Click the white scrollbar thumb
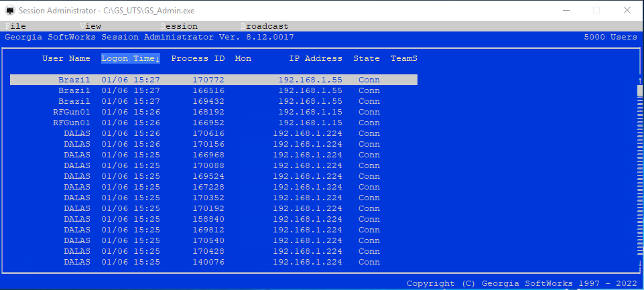 pyautogui.click(x=640, y=90)
